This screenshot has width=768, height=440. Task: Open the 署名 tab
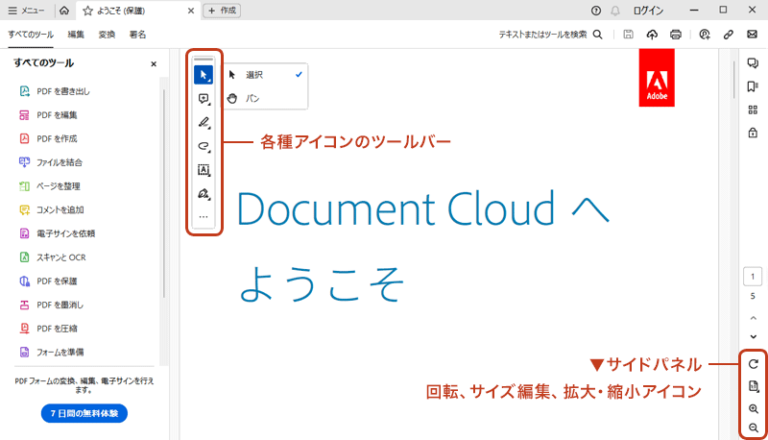(x=138, y=34)
